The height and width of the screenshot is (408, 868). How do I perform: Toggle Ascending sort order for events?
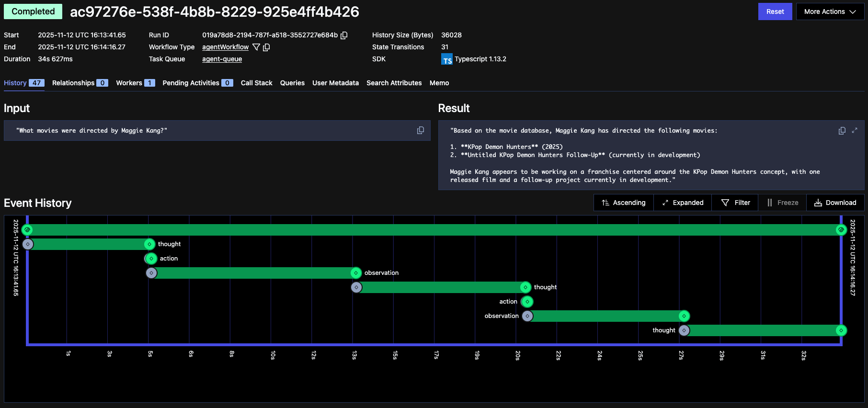(x=624, y=203)
